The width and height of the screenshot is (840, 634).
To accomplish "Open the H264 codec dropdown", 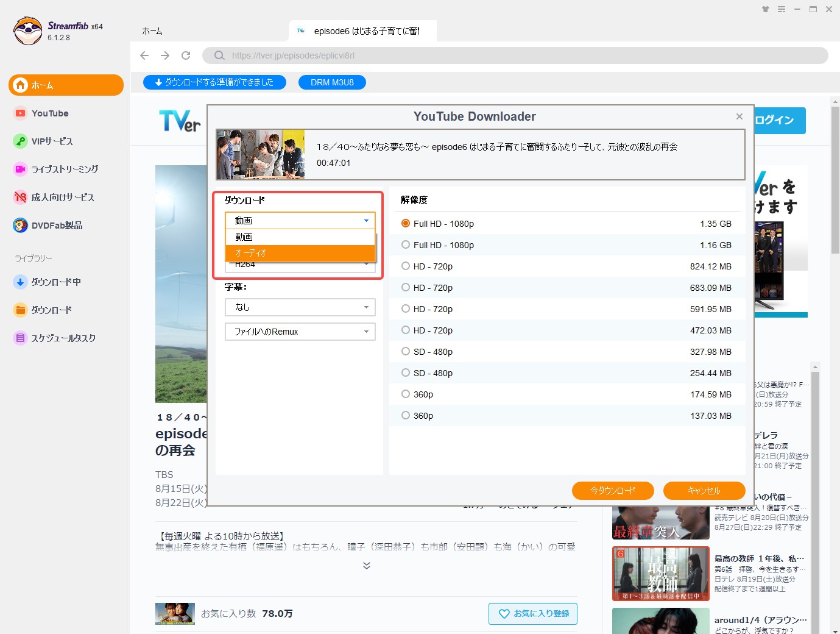I will tap(300, 266).
